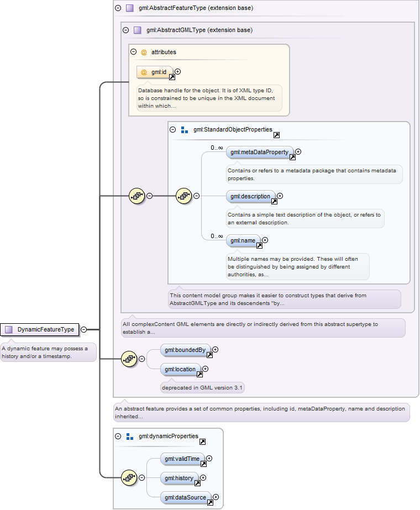
Task: Click the orange @ icon beside attributes
Action: tap(144, 52)
